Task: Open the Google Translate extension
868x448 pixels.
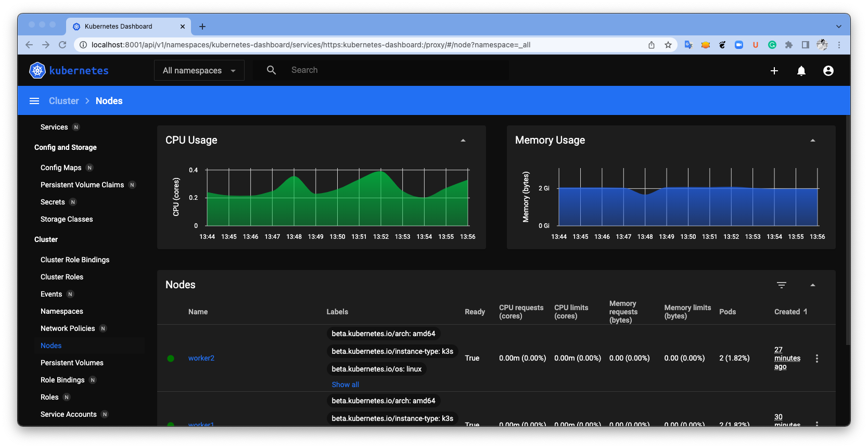Action: 688,45
